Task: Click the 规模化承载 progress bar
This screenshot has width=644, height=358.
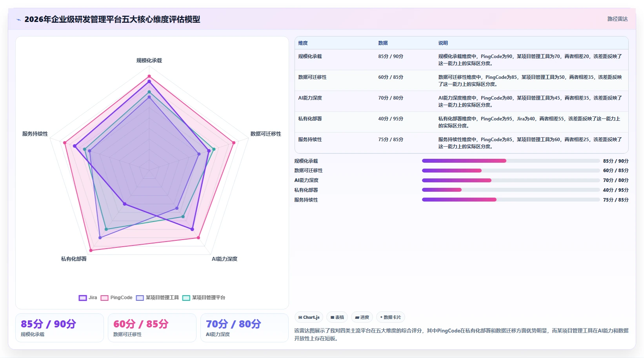Action: 511,161
